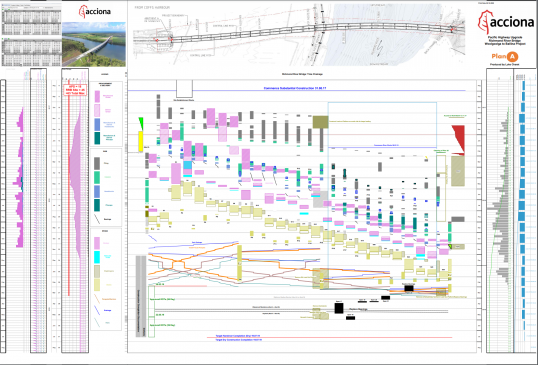Click the small acciona logo beside calendar tables
The width and height of the screenshot is (538, 365).
point(94,11)
